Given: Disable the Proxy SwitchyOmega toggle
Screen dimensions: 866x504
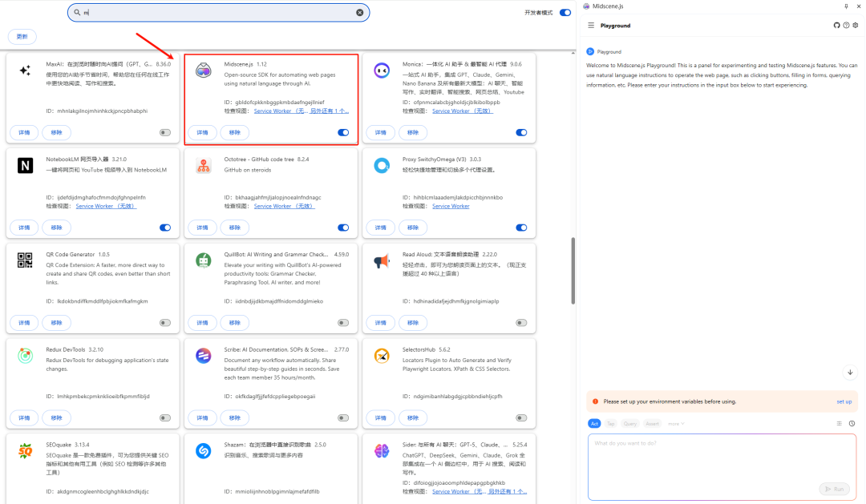Looking at the screenshot, I should [x=521, y=228].
